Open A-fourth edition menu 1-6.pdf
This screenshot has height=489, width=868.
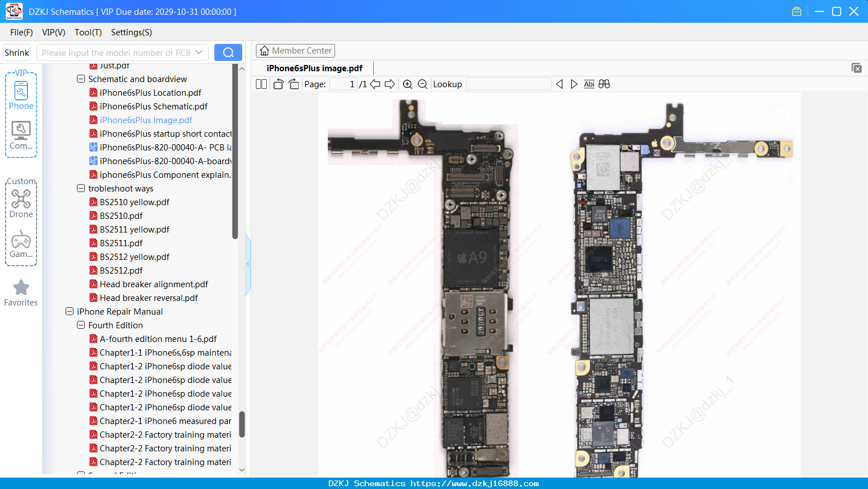(153, 339)
